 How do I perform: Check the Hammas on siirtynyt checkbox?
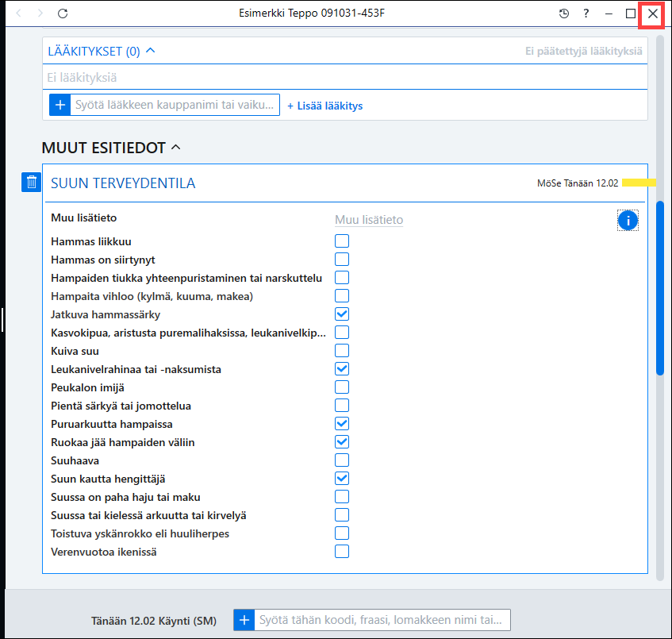(x=342, y=260)
